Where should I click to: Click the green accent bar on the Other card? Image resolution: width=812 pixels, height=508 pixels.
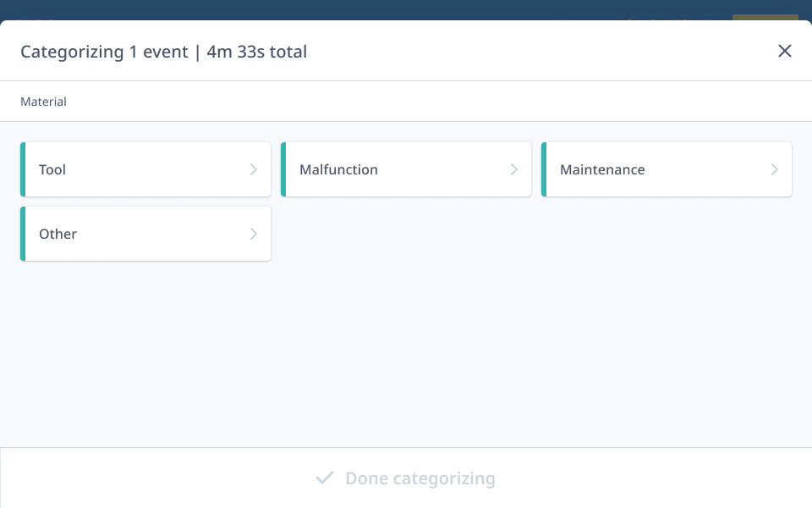click(x=23, y=234)
